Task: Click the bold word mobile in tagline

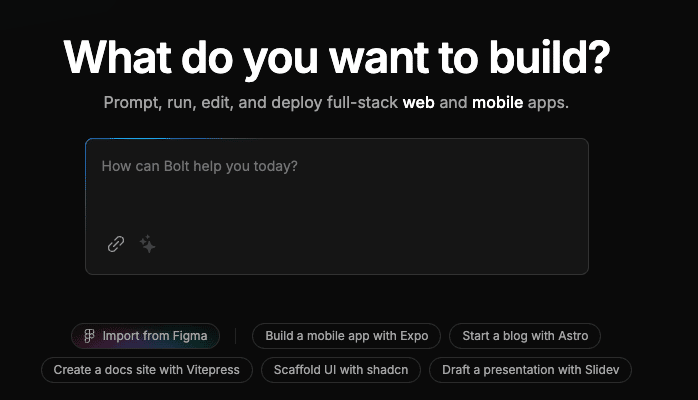Action: tap(497, 103)
